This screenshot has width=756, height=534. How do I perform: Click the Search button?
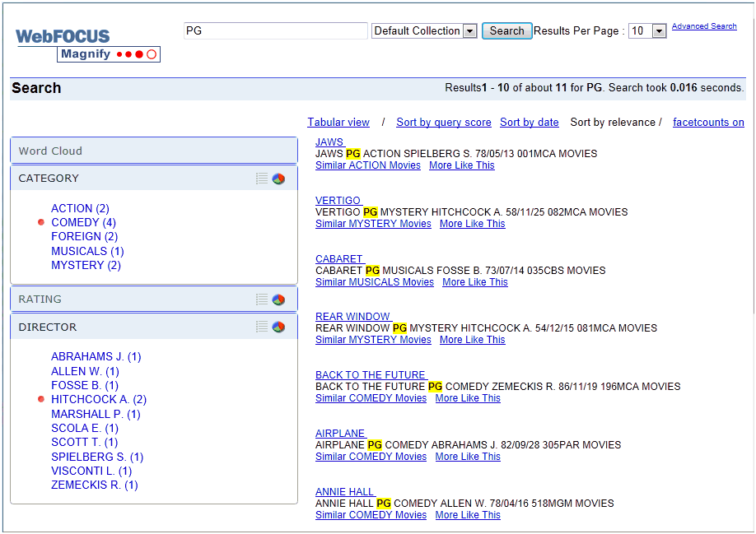506,30
